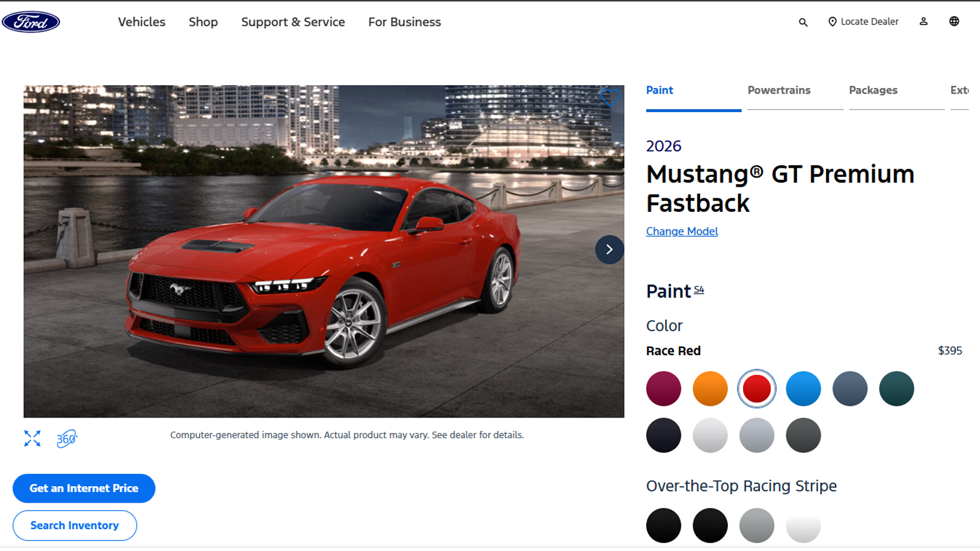Save vehicle with the heart icon
The height and width of the screenshot is (551, 980).
tap(609, 97)
